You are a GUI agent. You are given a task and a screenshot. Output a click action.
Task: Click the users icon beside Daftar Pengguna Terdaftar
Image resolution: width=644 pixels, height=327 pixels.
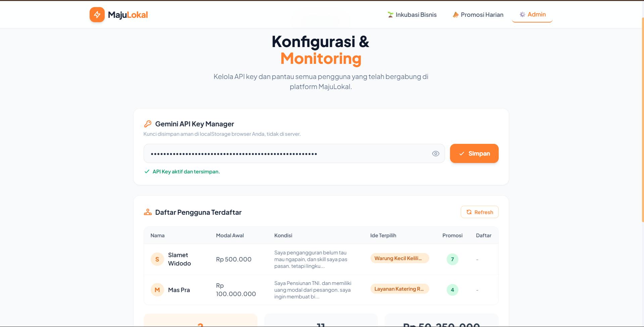click(x=148, y=212)
